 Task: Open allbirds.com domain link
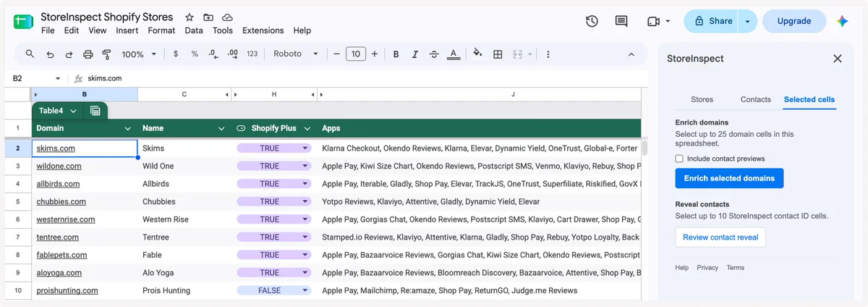(x=59, y=184)
